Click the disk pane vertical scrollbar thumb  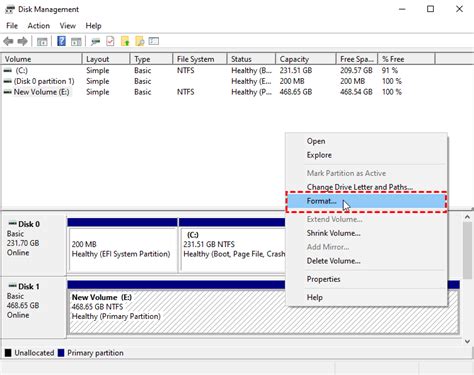tap(467, 251)
